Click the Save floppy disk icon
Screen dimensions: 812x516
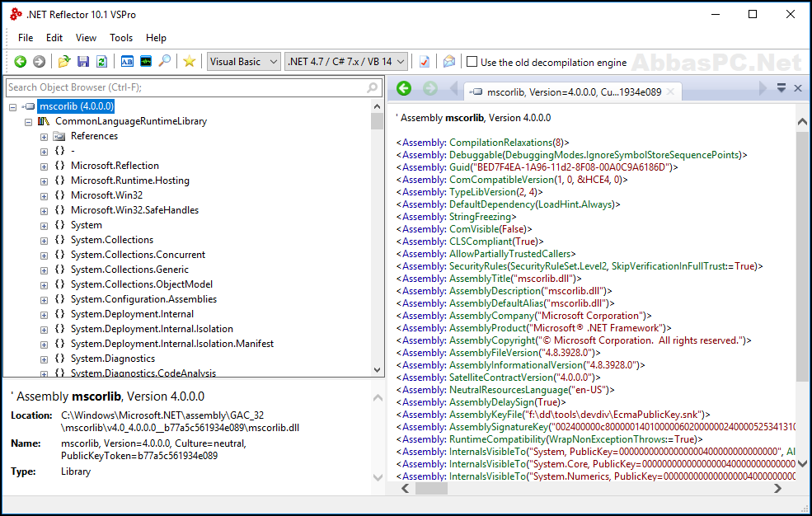point(83,62)
